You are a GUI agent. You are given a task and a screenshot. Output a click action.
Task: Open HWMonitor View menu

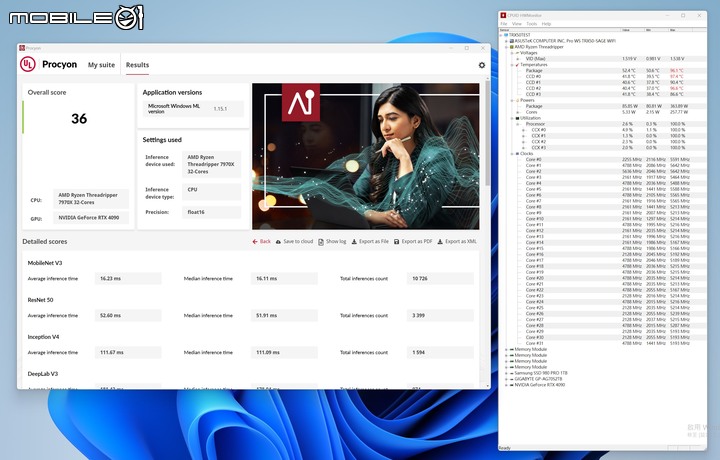(x=517, y=23)
